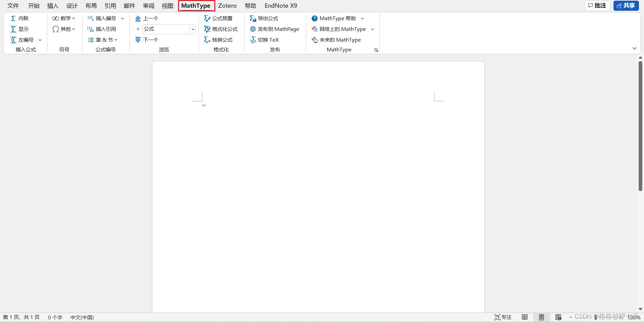The image size is (644, 323).
Task: Click the 格式化公式 button
Action: pos(221,29)
